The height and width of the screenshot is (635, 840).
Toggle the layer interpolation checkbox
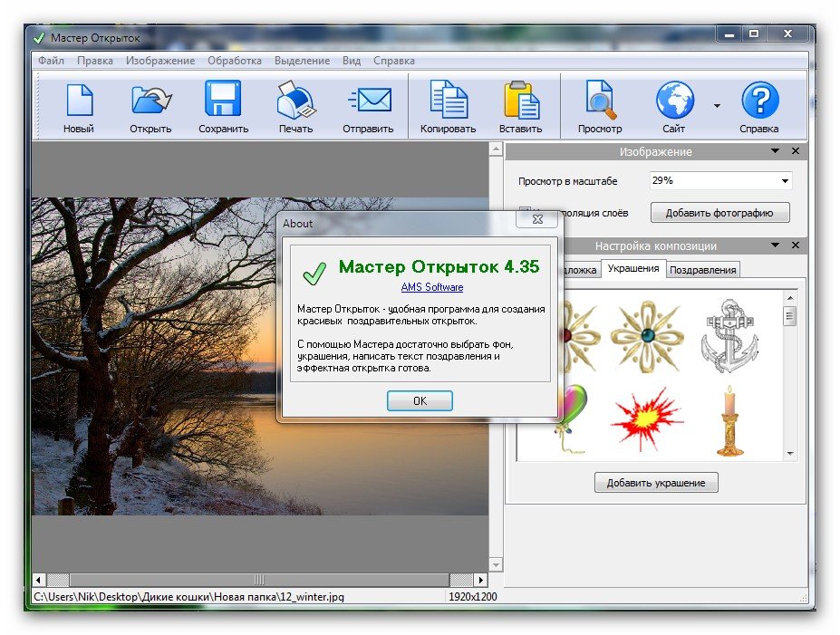click(x=525, y=214)
